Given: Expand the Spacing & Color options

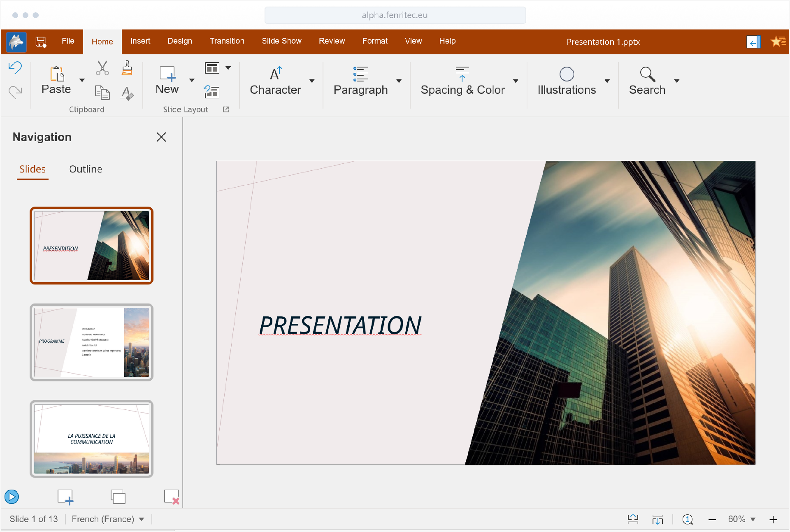Looking at the screenshot, I should (516, 81).
